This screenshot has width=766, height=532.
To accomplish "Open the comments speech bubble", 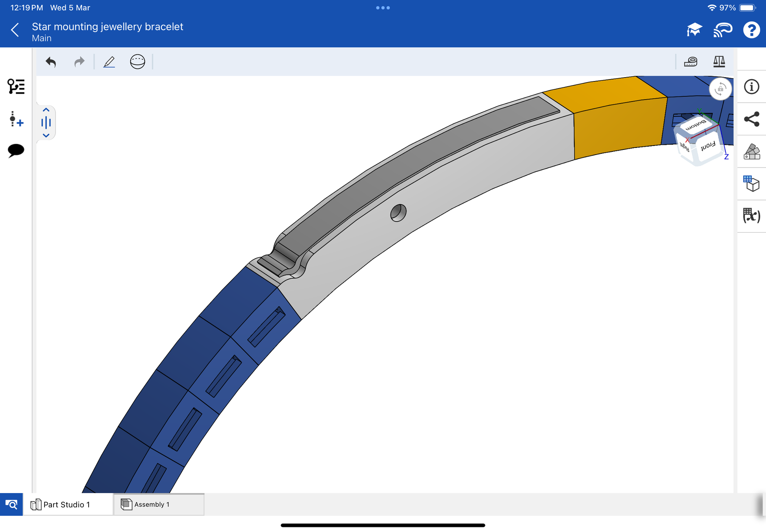I will (x=16, y=150).
